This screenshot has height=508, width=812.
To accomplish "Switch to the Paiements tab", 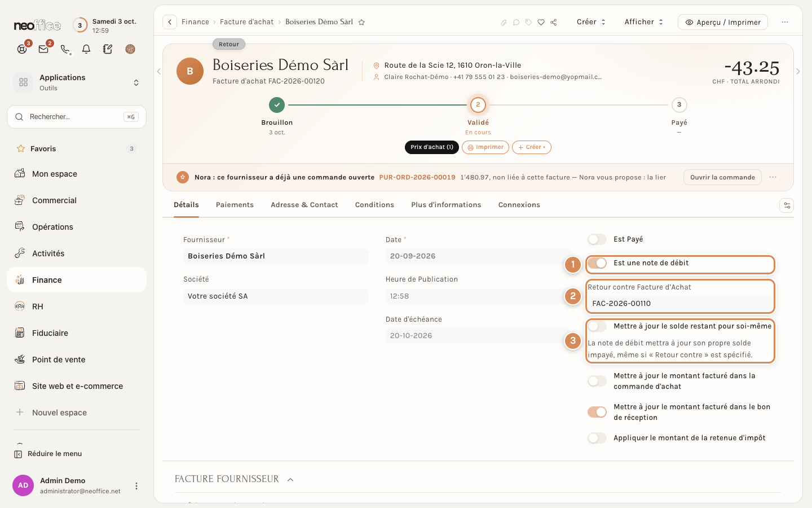I will click(235, 205).
